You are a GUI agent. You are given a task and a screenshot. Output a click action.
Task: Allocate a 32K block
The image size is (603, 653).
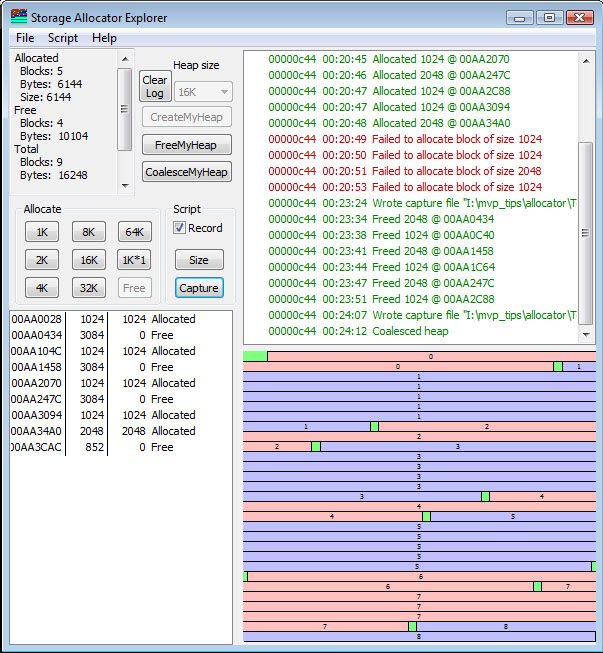click(89, 288)
